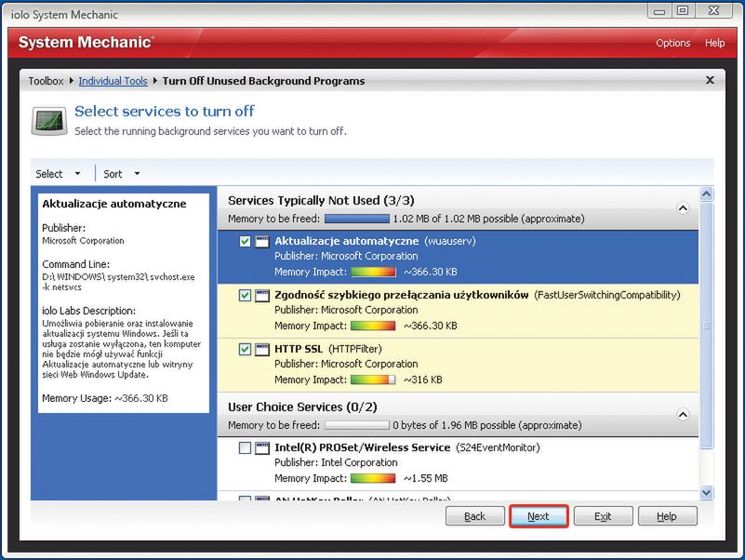Minimize the iolo System Mechanic window
Image resolution: width=745 pixels, height=560 pixels.
(659, 10)
